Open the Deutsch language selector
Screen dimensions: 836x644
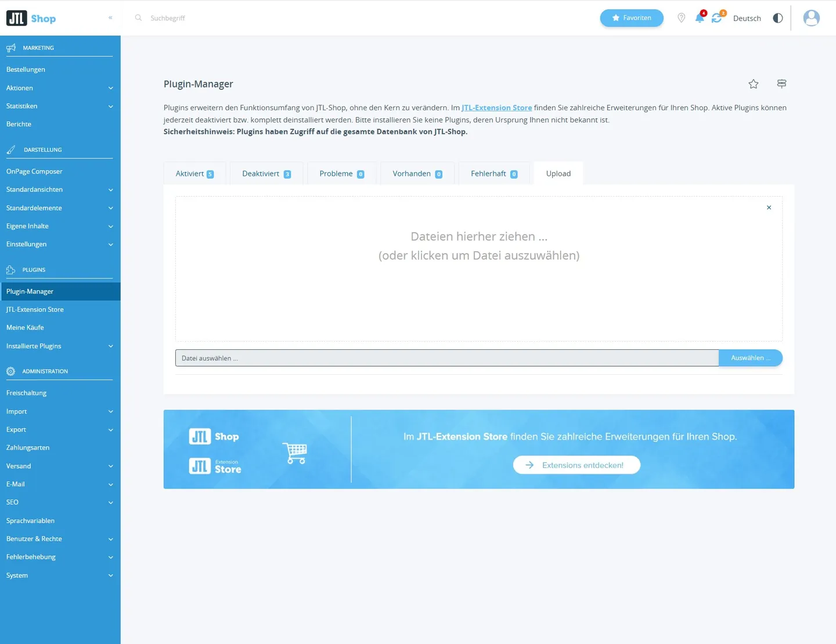tap(747, 18)
